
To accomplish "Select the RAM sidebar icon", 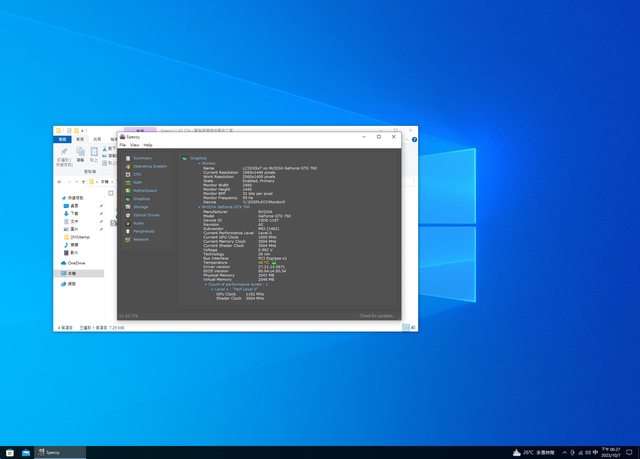I will coord(127,182).
